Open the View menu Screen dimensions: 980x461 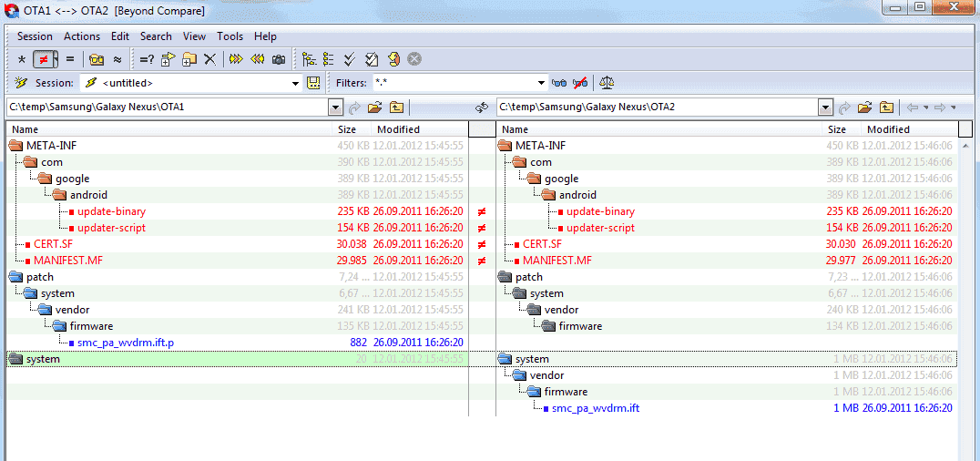click(x=194, y=36)
